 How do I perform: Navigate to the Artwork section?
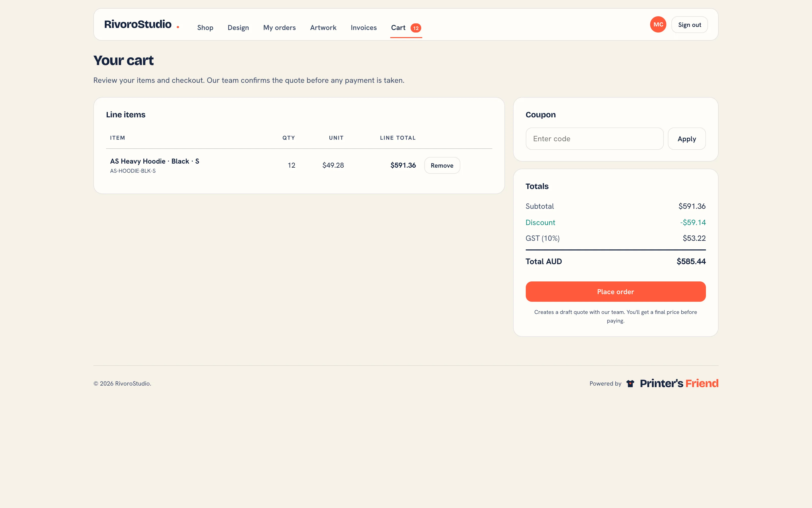pyautogui.click(x=323, y=27)
